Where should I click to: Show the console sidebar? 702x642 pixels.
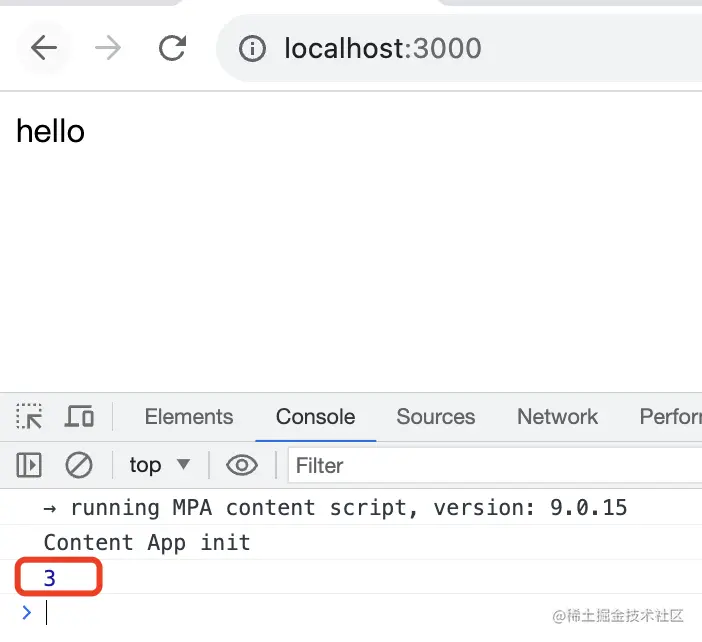(29, 465)
